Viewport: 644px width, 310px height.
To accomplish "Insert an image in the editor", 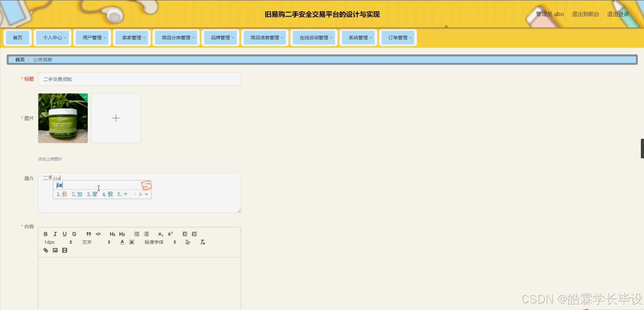I will [x=55, y=250].
